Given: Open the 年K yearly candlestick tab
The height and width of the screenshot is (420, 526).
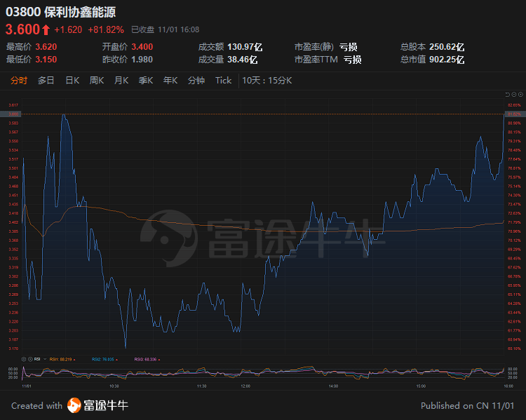Looking at the screenshot, I should point(170,81).
